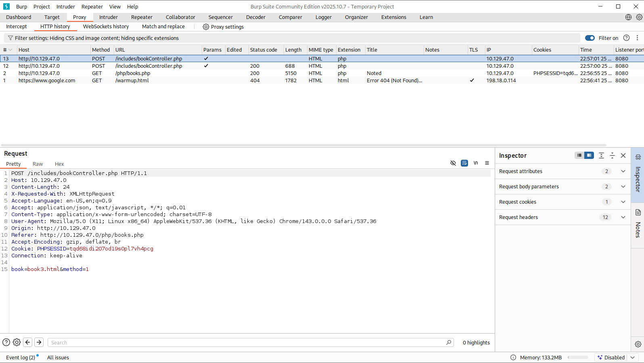This screenshot has height=363, width=644.
Task: Open the three-dot menu beside the filter help icon
Action: (638, 38)
